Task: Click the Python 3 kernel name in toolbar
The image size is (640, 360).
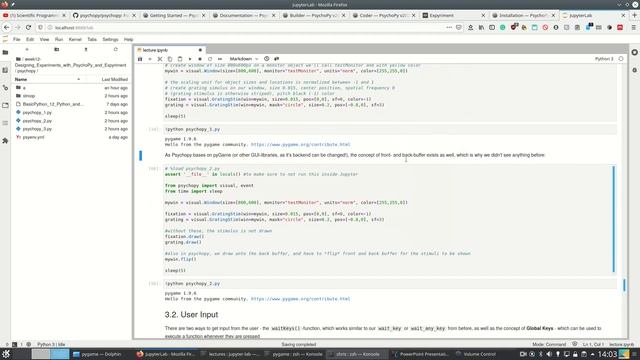Action: click(x=604, y=59)
